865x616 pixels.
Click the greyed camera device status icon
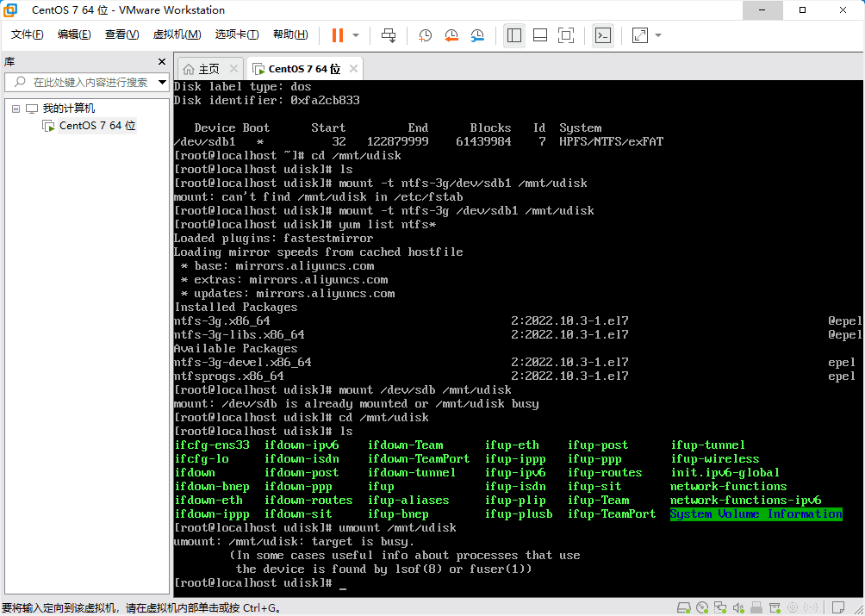tap(793, 607)
